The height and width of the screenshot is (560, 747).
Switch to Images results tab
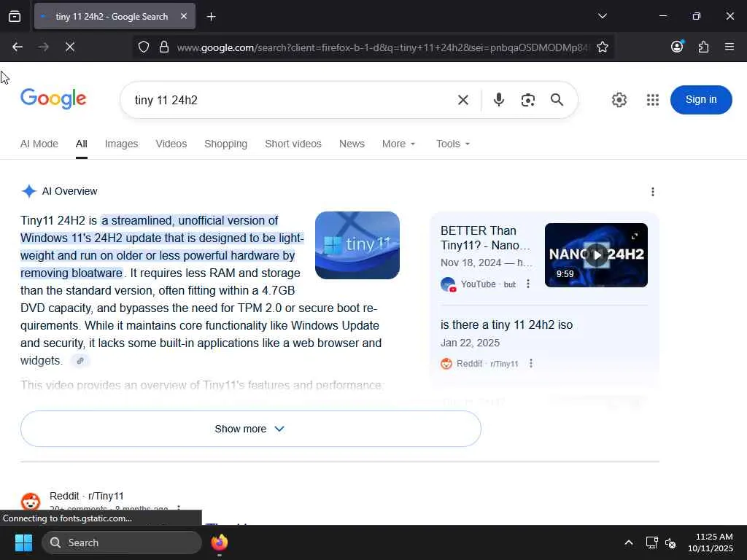click(x=122, y=144)
